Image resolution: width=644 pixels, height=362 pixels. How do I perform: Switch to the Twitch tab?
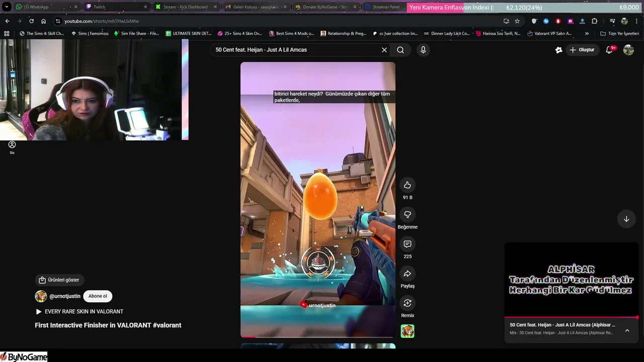click(116, 7)
